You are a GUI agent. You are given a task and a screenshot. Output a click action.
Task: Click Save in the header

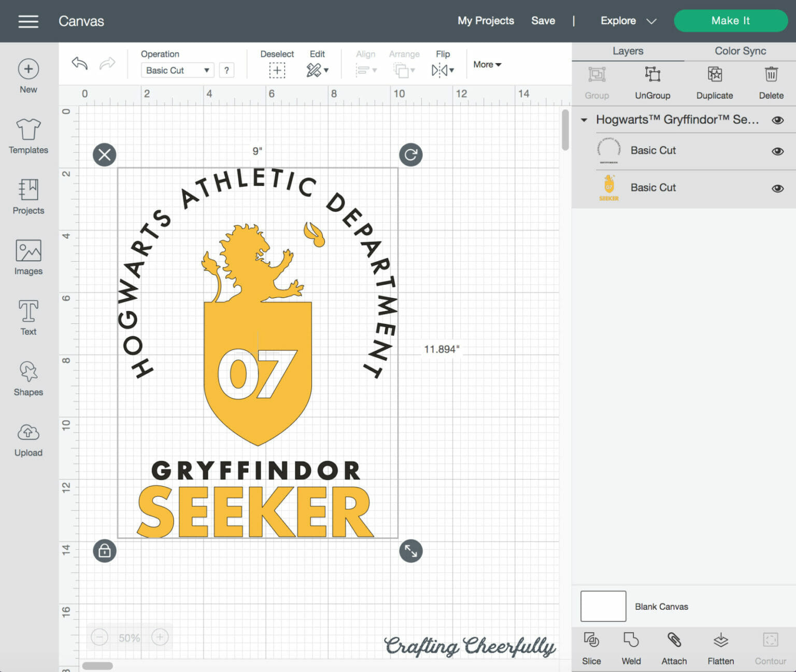[x=543, y=21]
